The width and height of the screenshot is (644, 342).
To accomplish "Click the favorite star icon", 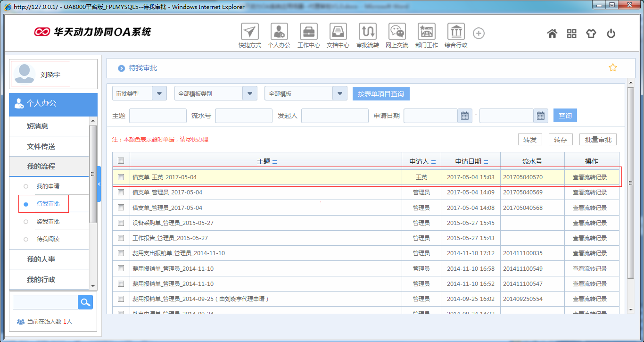I will [612, 67].
